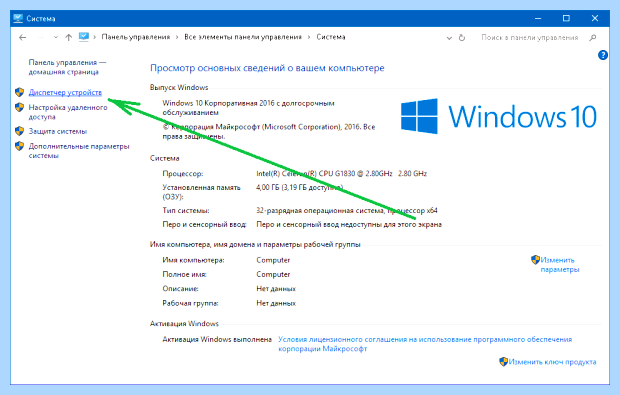Click Изменить ключ продукта link
The image size is (620, 395).
pos(552,362)
